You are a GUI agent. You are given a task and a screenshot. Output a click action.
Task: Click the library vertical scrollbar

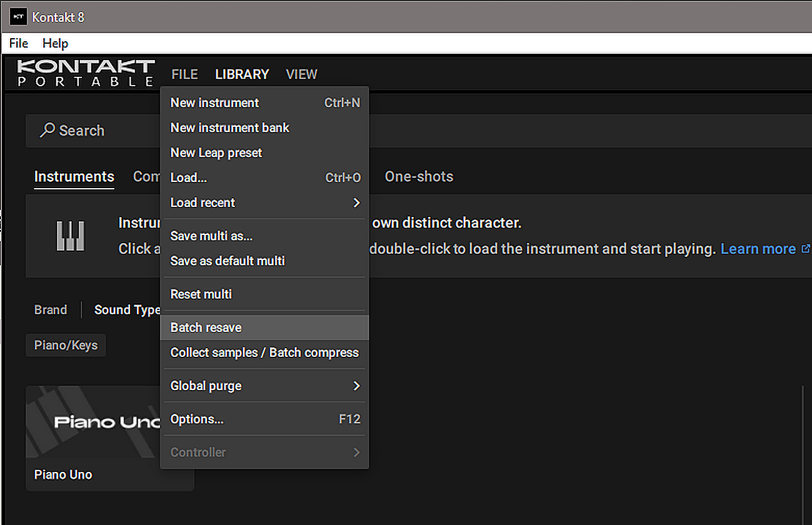[803, 455]
